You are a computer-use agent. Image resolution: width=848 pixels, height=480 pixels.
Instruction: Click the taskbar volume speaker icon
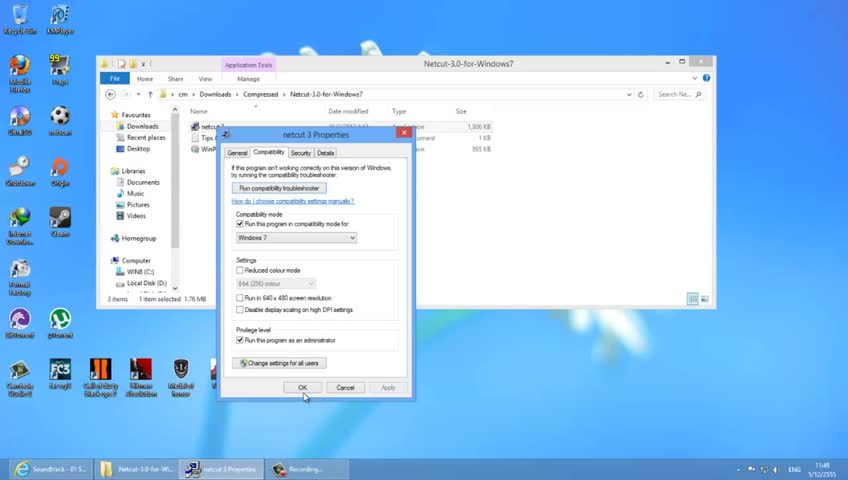[776, 470]
